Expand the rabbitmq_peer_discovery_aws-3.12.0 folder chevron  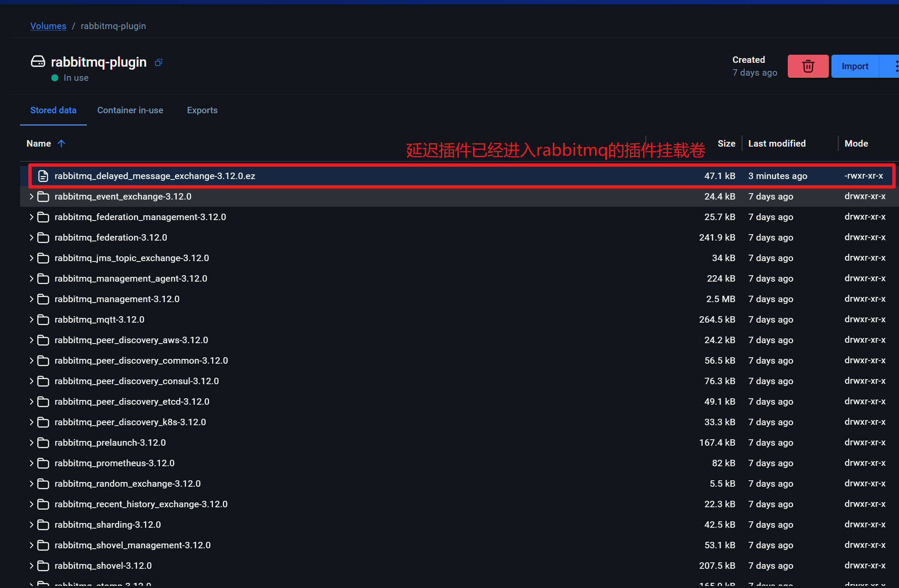click(31, 340)
